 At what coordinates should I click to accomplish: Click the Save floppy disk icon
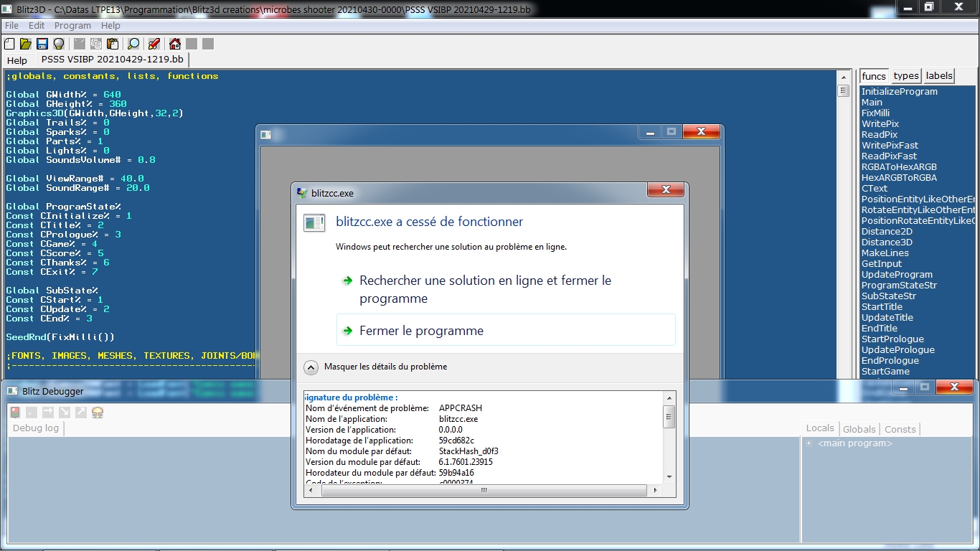tap(42, 44)
